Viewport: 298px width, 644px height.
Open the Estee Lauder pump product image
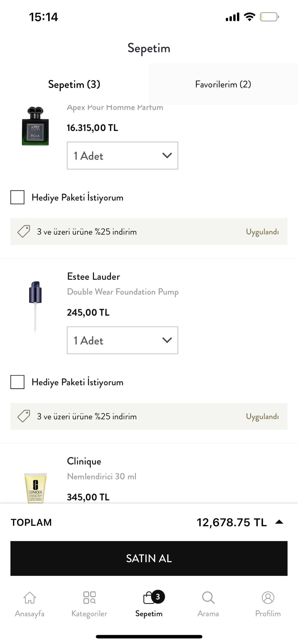point(35,307)
